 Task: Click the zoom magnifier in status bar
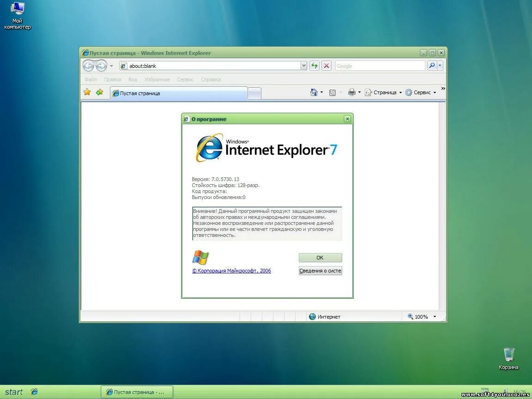(409, 316)
